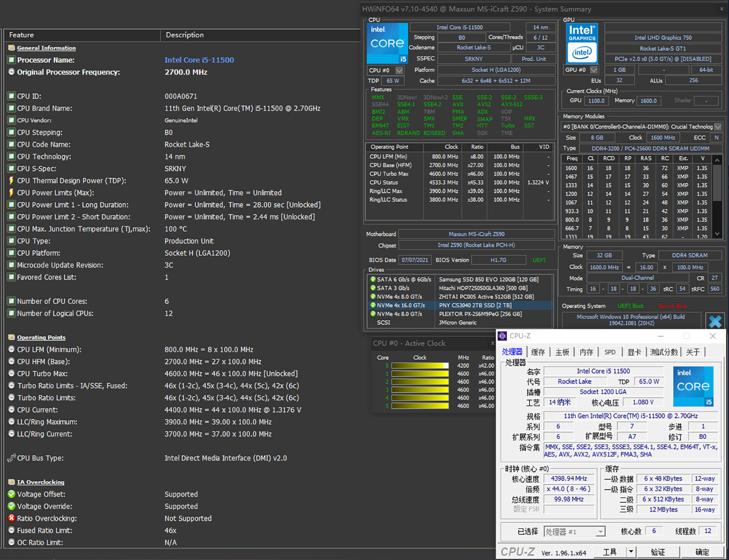
Task: Click the blue X icon near Operating System
Action: [715, 321]
